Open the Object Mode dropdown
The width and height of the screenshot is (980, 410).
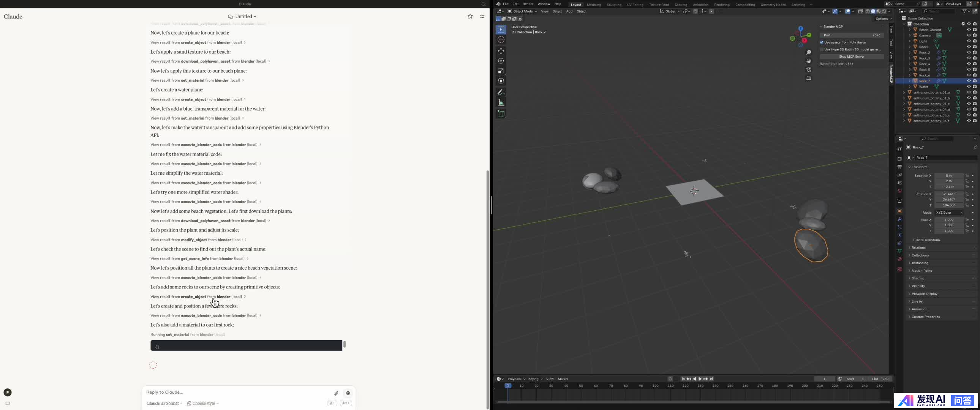(x=522, y=11)
